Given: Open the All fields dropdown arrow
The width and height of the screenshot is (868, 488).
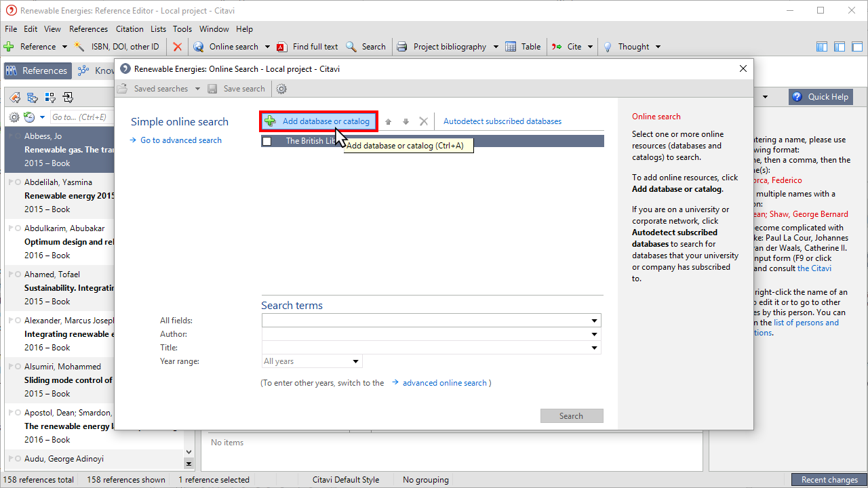Looking at the screenshot, I should point(595,321).
